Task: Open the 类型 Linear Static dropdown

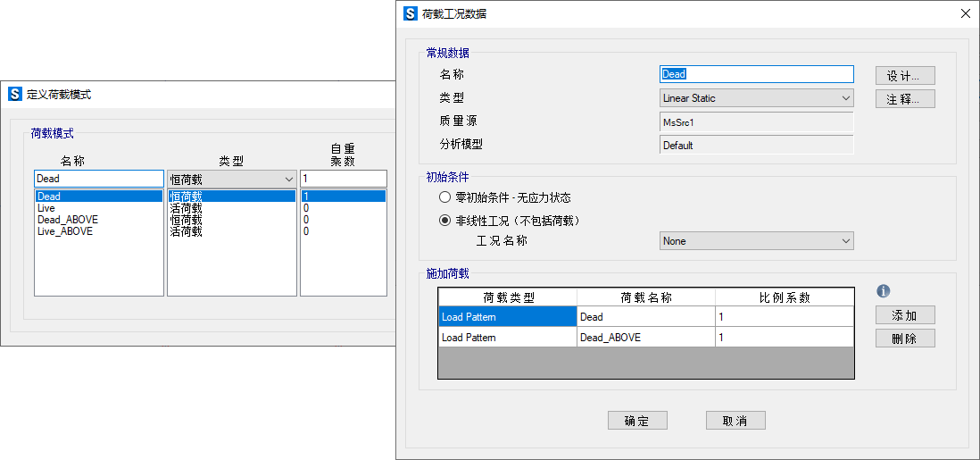Action: click(x=756, y=98)
